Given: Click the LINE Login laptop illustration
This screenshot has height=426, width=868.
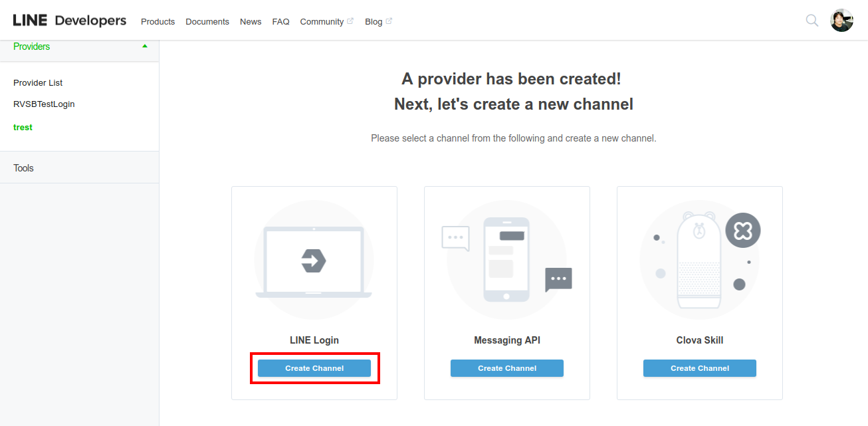Looking at the screenshot, I should [314, 260].
